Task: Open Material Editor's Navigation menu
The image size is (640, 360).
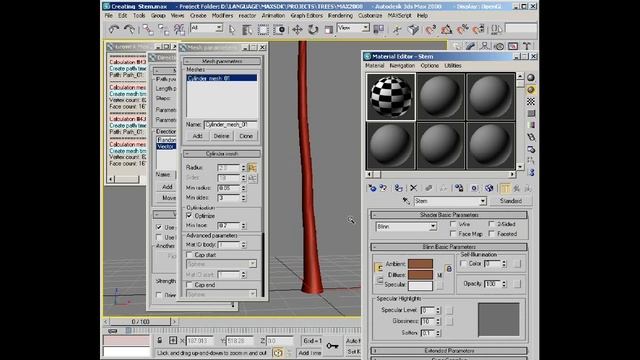Action: 402,66
